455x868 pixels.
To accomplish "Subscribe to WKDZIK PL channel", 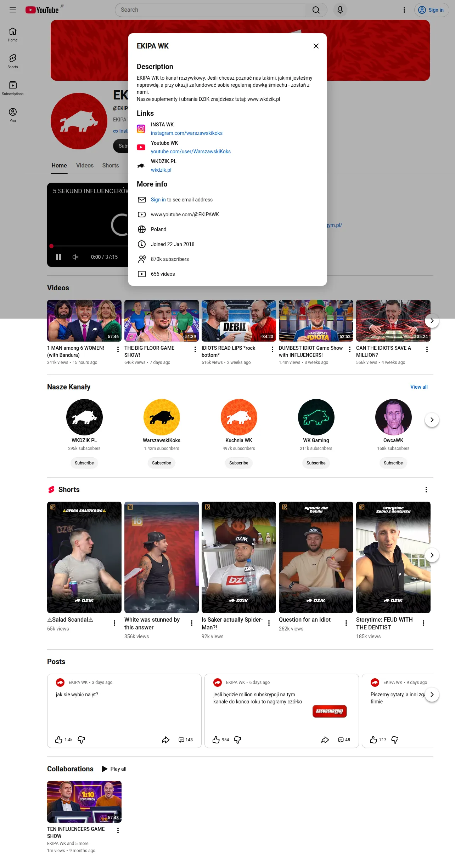I will 84,463.
